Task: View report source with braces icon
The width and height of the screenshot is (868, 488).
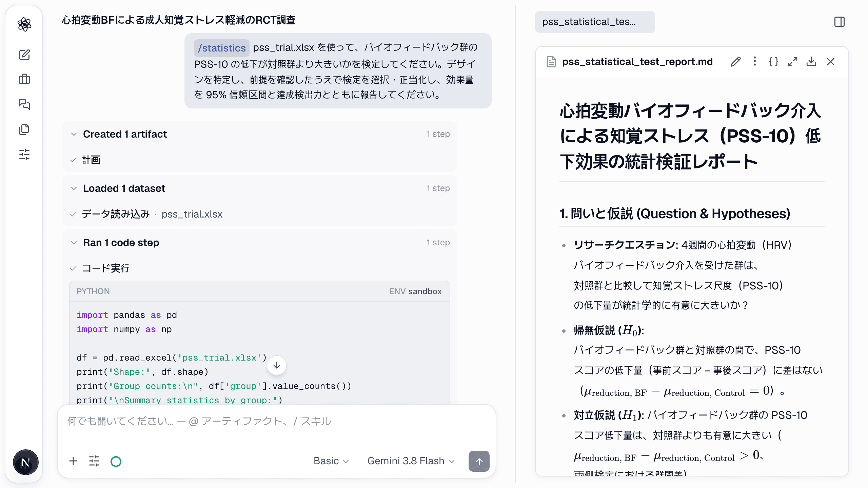Action: (x=773, y=62)
